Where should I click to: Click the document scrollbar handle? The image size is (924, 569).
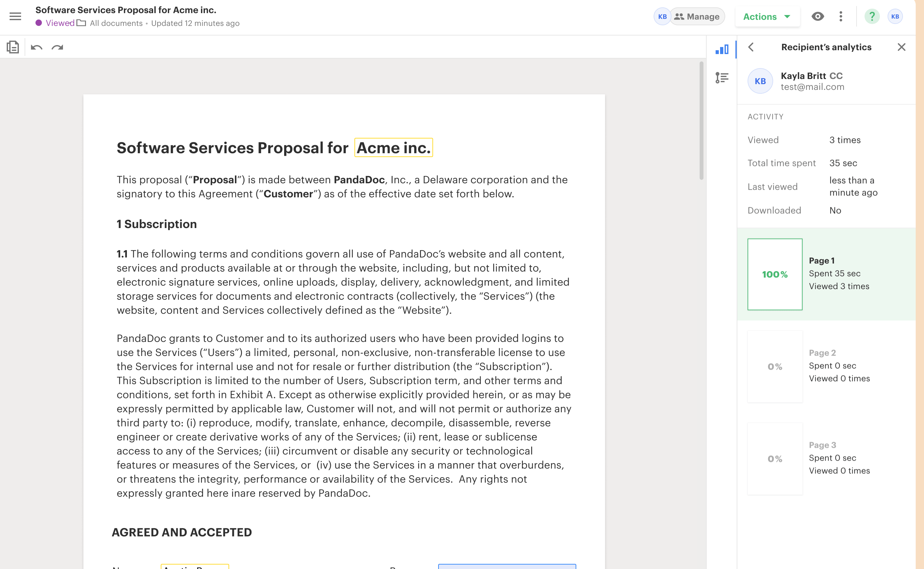pyautogui.click(x=701, y=121)
